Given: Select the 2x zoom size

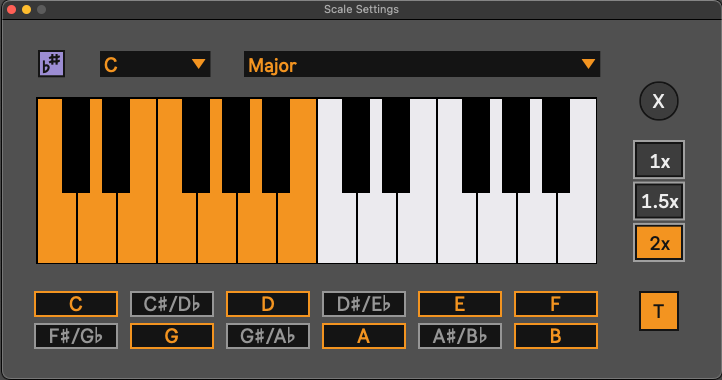Looking at the screenshot, I should click(659, 243).
